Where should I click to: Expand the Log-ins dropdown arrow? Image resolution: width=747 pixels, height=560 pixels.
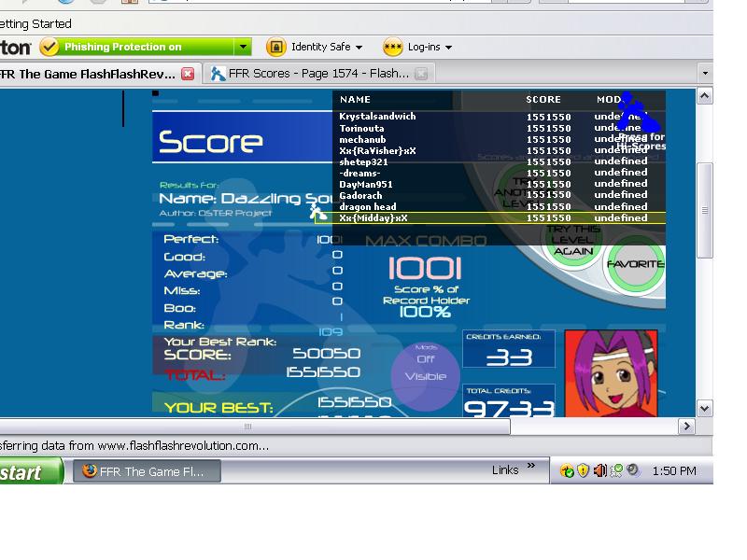pos(448,48)
